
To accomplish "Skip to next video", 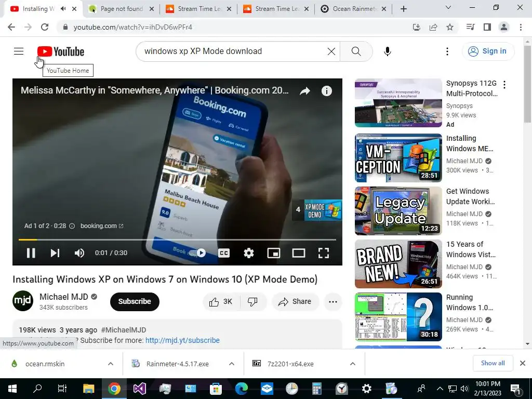I will coord(55,253).
